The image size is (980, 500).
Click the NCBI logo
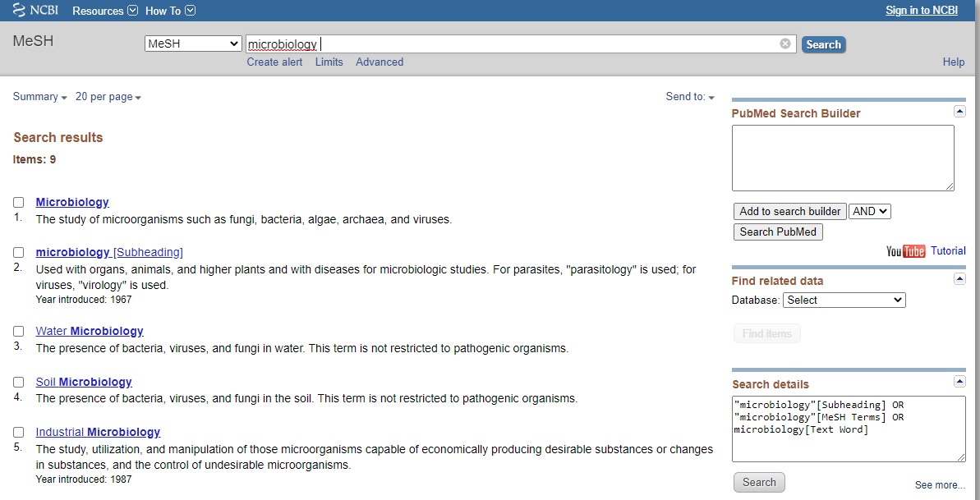[33, 10]
